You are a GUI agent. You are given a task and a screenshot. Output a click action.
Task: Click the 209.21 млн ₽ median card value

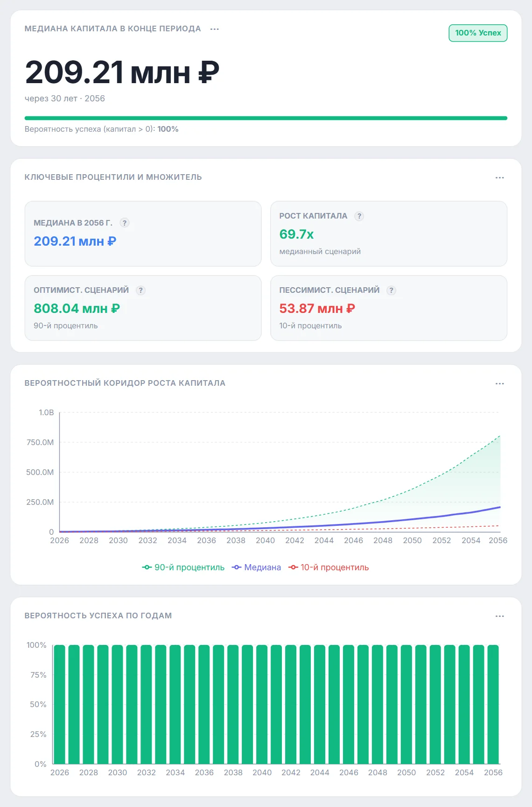click(x=75, y=241)
